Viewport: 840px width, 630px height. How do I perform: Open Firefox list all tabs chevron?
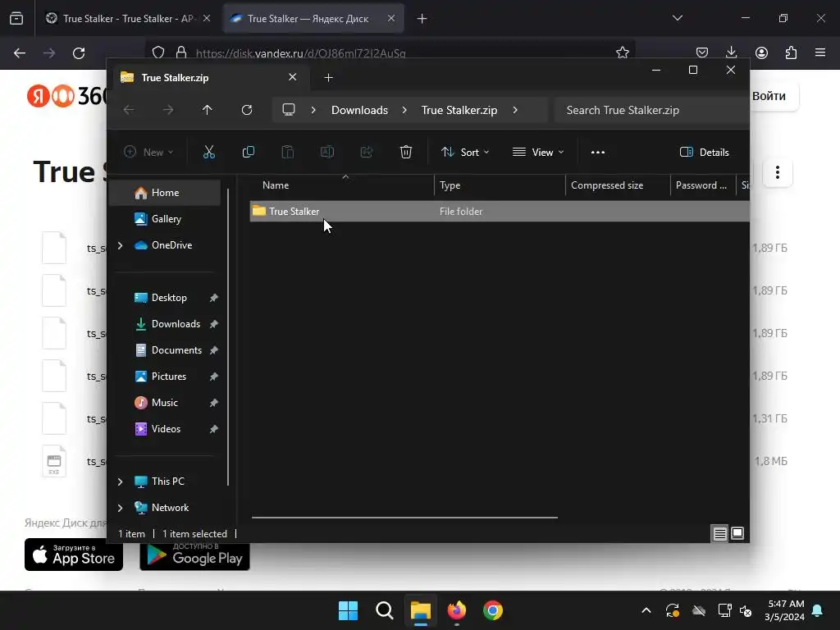(677, 18)
